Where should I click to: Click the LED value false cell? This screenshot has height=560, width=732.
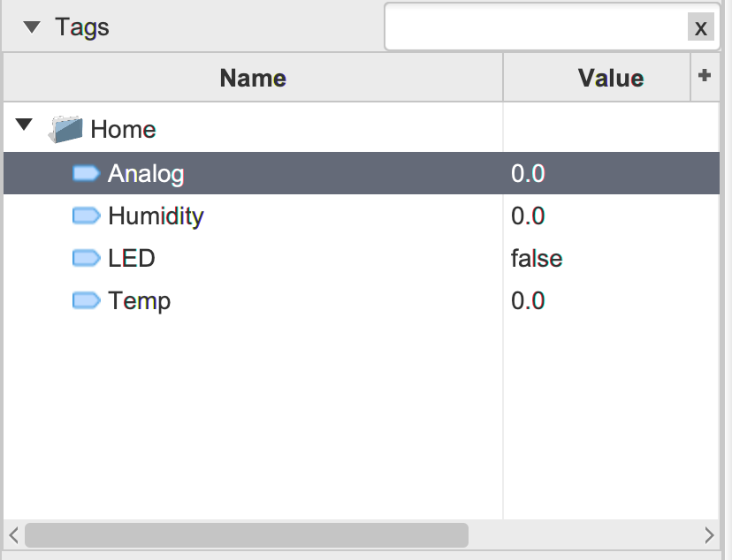click(x=537, y=258)
